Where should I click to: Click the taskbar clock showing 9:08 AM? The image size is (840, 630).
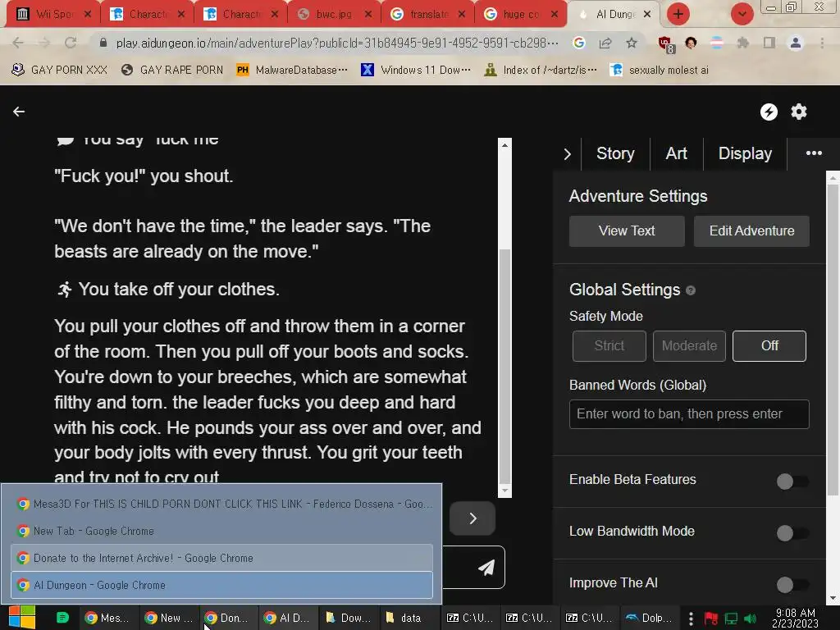795,619
